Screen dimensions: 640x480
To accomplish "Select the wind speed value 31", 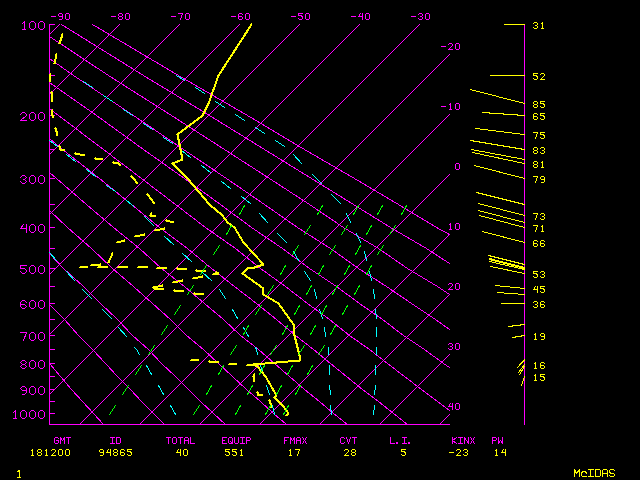I will (538, 25).
